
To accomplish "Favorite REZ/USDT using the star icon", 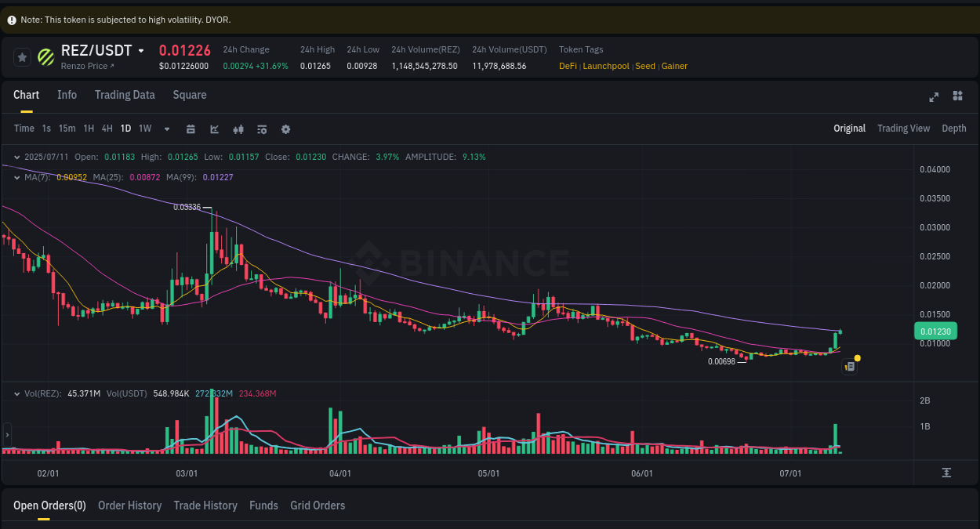I will click(22, 56).
